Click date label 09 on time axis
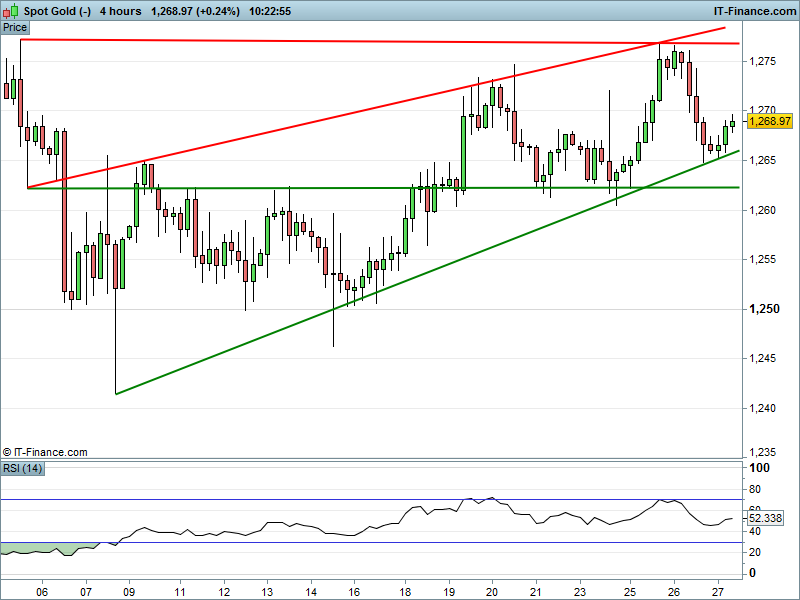Viewport: 800px width, 600px height. pyautogui.click(x=130, y=592)
